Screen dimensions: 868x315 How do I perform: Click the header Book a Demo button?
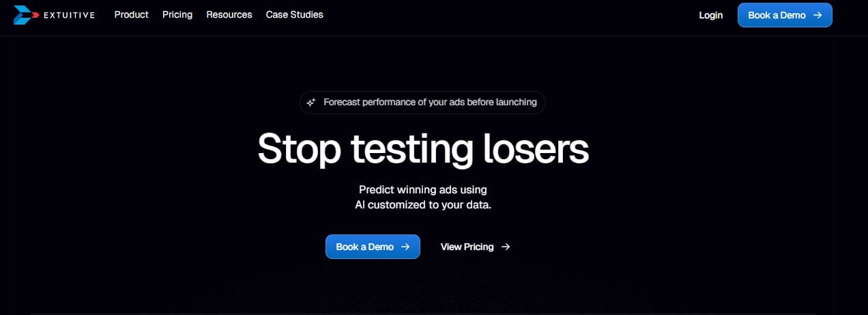[785, 15]
